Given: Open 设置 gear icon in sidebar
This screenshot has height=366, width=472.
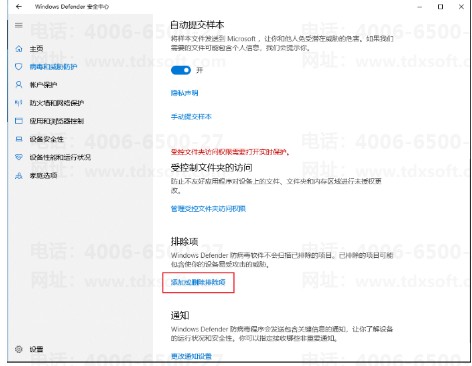Looking at the screenshot, I should pos(19,349).
